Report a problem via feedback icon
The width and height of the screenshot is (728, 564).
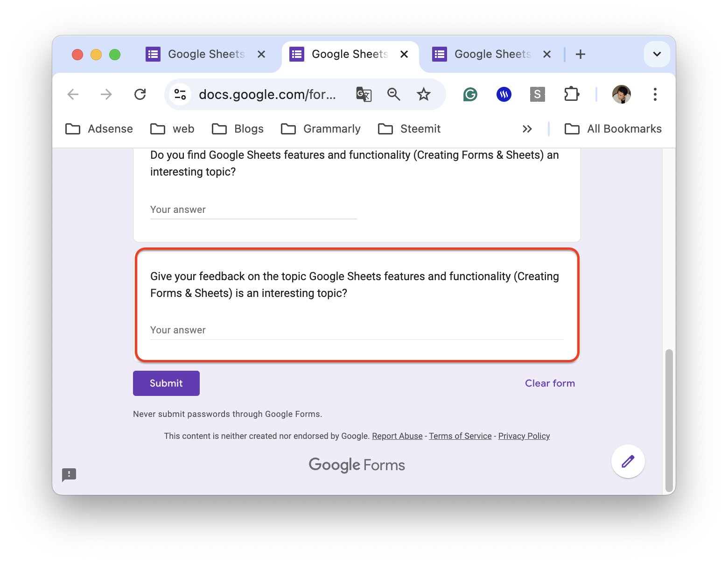click(69, 475)
